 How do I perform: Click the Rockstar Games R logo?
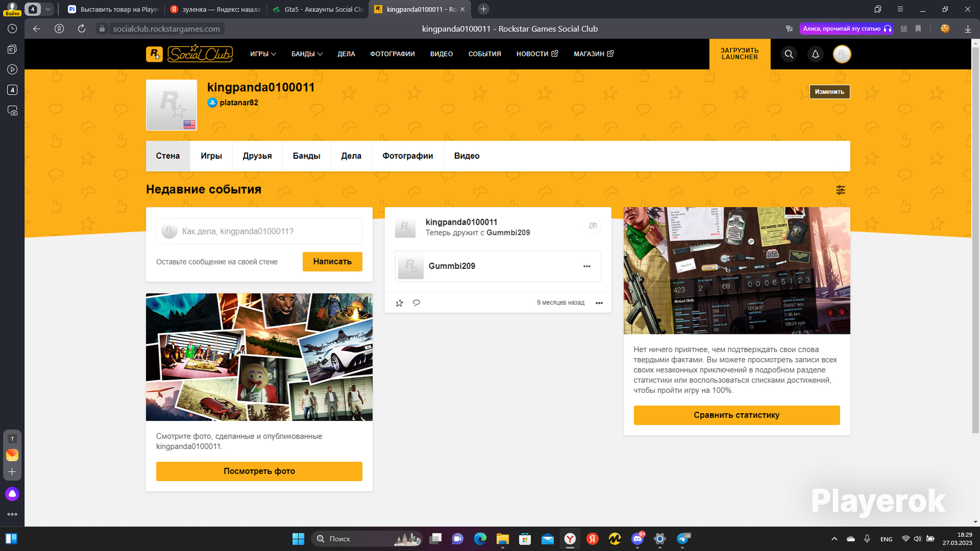point(154,54)
